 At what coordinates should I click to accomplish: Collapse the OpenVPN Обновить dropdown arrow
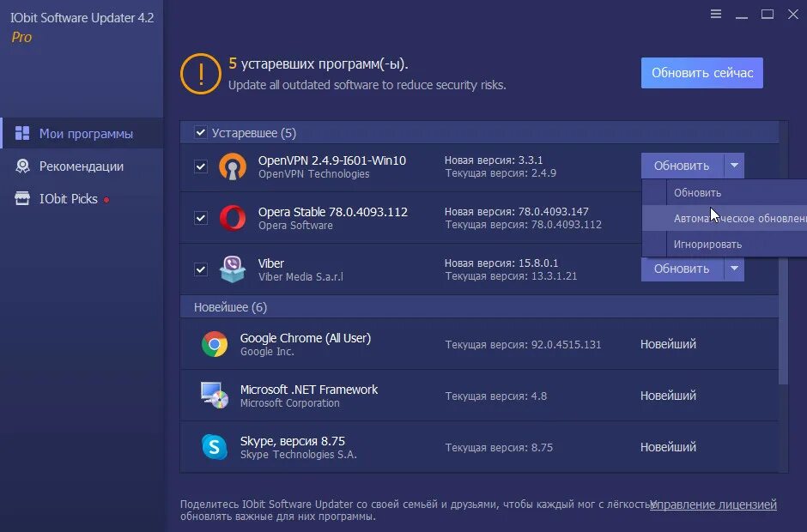pos(734,166)
